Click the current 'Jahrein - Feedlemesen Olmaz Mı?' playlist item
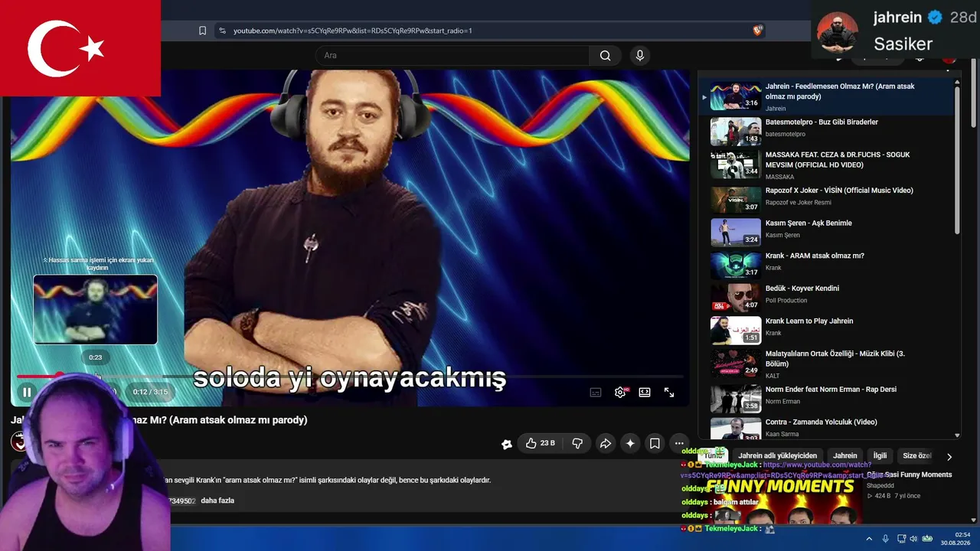Image resolution: width=980 pixels, height=551 pixels. 828,96
